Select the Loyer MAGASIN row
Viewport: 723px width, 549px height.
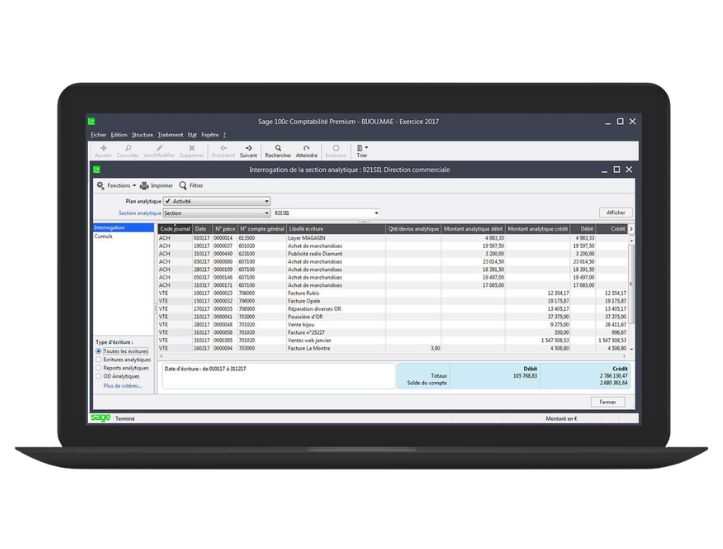point(393,238)
